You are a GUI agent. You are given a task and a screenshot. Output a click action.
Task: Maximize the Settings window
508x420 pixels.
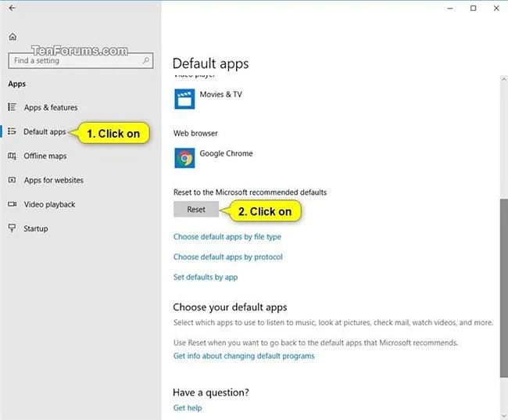(473, 9)
